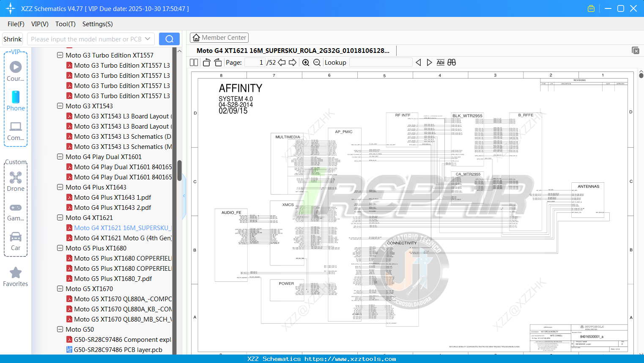Zoom out of the schematic page
Screen dimensions: 644x363
[316, 62]
